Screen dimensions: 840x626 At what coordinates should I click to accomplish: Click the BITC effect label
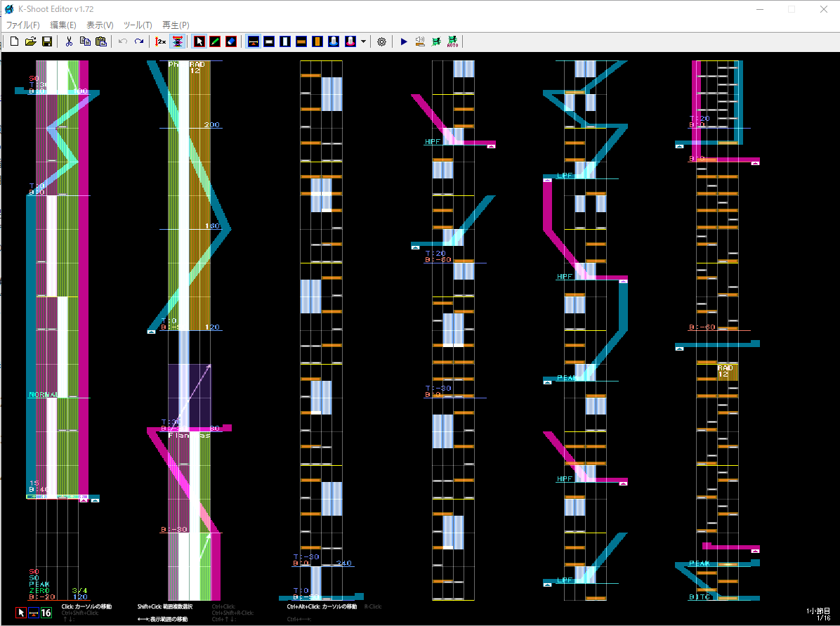tap(700, 596)
